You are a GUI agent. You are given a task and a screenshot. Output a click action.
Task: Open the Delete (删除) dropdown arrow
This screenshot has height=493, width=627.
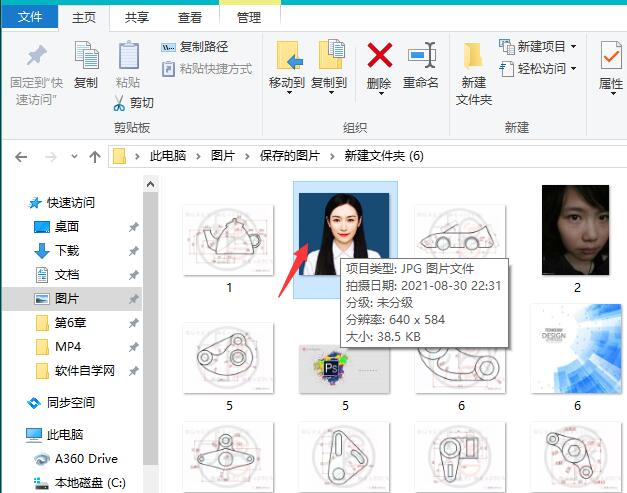381,93
